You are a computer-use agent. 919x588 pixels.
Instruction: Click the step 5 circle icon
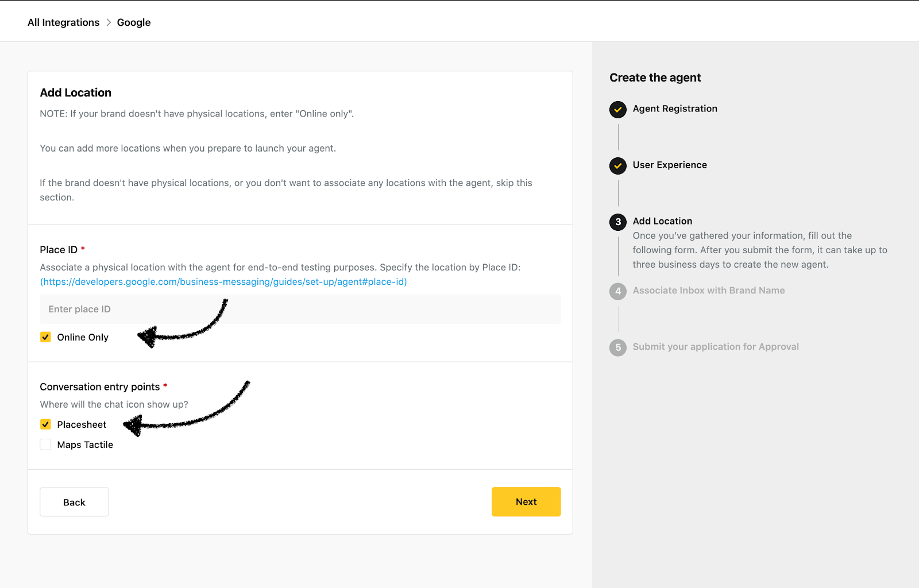pyautogui.click(x=618, y=347)
